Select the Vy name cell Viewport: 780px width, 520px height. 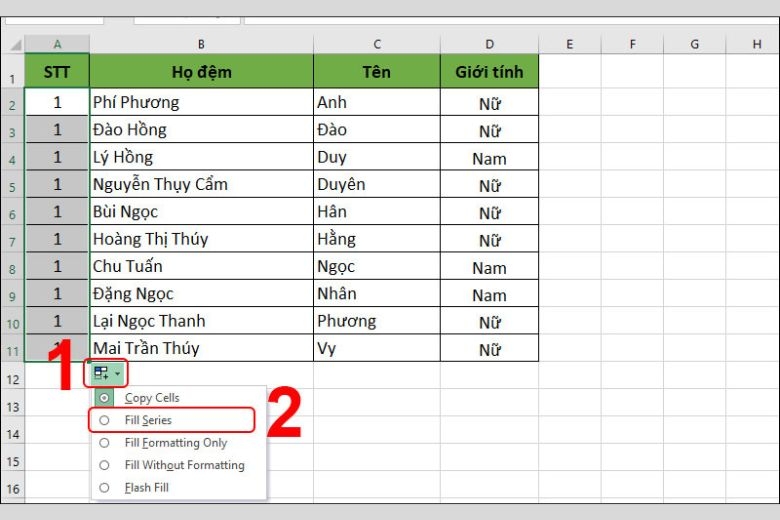pyautogui.click(x=377, y=348)
